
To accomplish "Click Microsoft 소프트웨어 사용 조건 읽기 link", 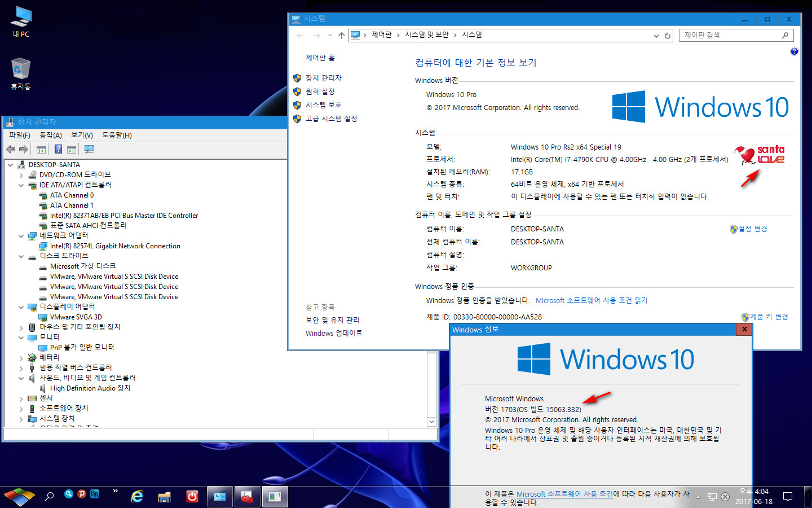I will (592, 301).
